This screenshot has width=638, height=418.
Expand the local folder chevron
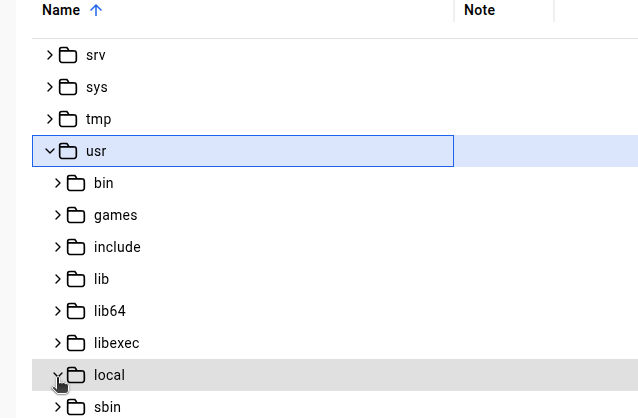pos(58,375)
